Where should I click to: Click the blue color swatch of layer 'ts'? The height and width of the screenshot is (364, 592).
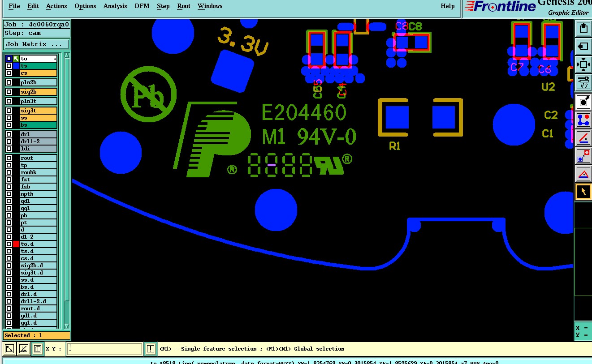coord(16,66)
